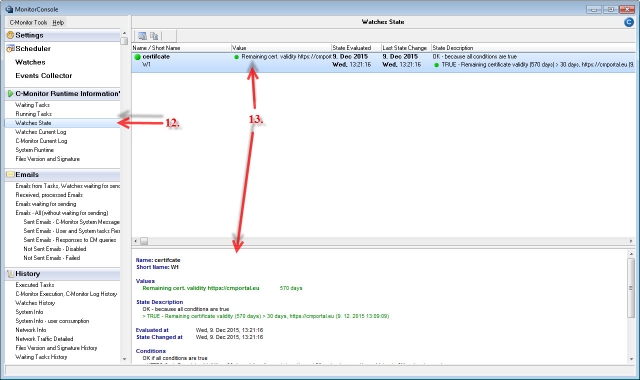Open Emails - All (without waiting for sending)
The height and width of the screenshot is (380, 640).
coord(62,213)
